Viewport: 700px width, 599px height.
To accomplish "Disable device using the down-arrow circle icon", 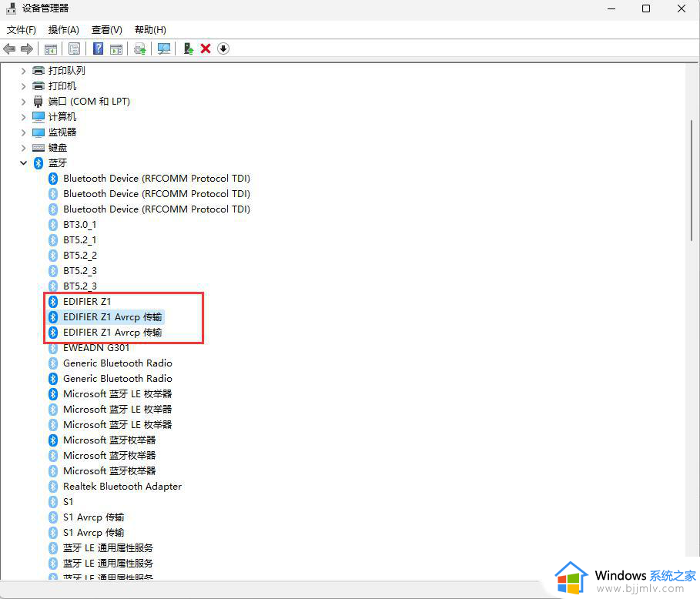I will click(x=223, y=49).
